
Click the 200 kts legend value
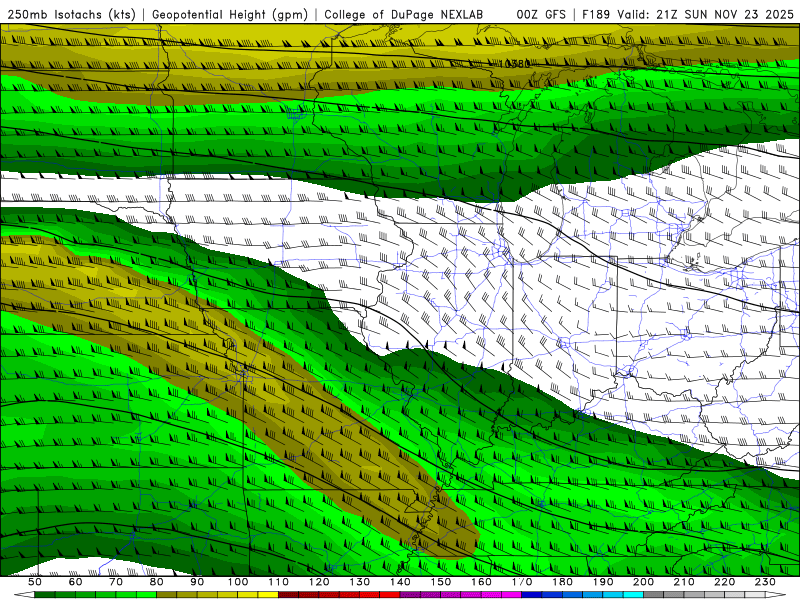(x=643, y=582)
